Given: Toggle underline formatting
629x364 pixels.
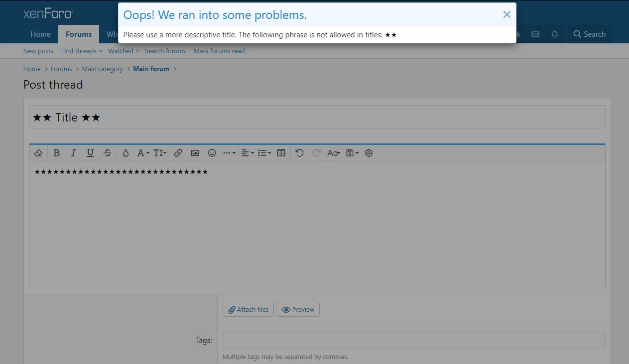Looking at the screenshot, I should [x=90, y=153].
